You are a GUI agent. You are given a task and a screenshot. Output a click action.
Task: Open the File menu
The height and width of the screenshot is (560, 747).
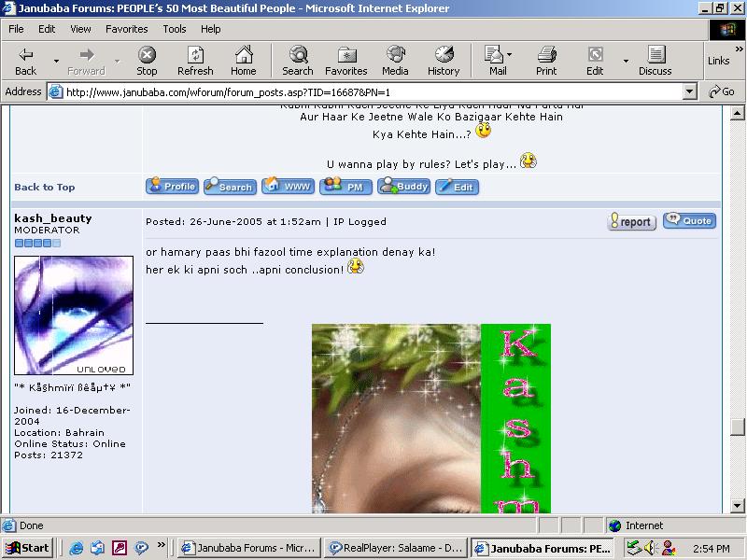point(16,29)
